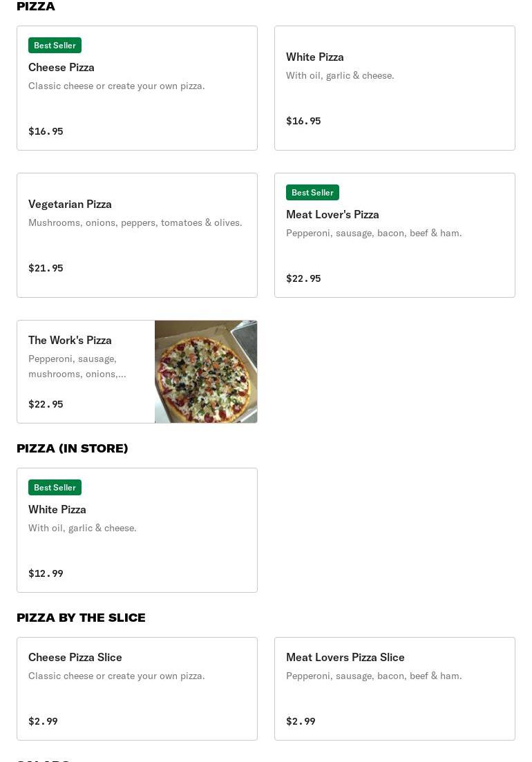Image resolution: width=532 pixels, height=762 pixels.
Task: Open the Vegetarian Pizza card
Action: point(137,235)
